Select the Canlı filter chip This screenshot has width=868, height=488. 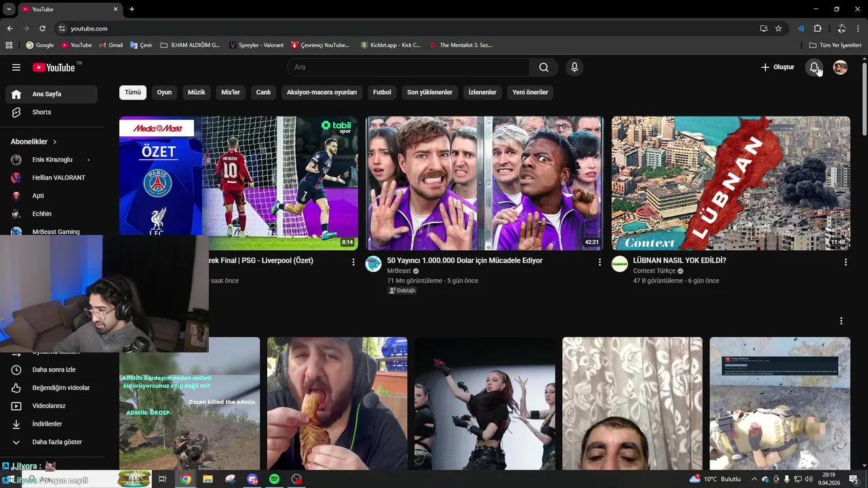263,92
